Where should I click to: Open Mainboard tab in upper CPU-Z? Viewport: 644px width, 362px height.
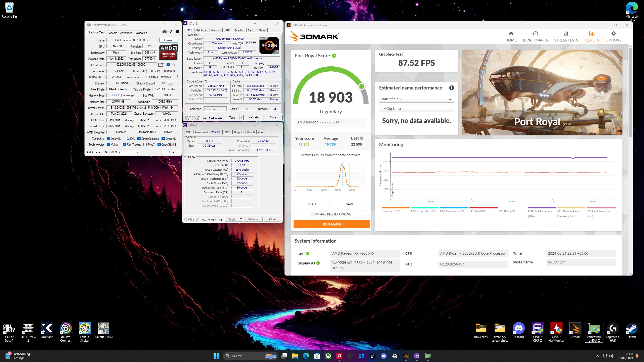pos(202,30)
